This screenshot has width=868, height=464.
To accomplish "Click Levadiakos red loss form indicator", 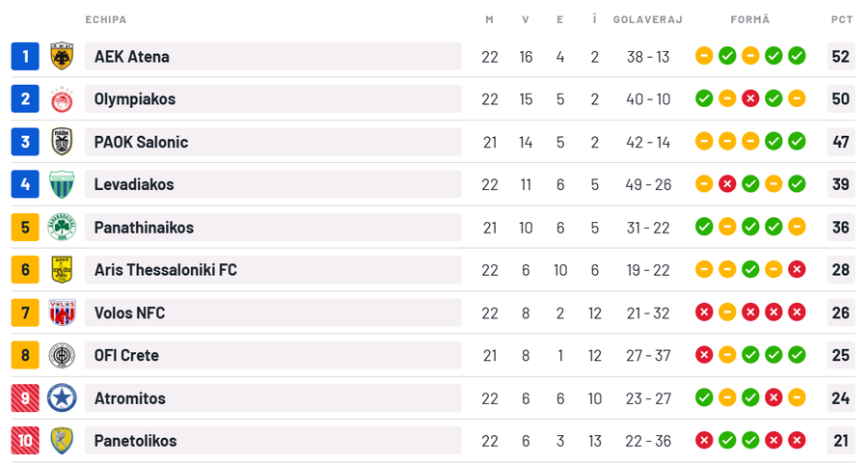I will (x=727, y=184).
